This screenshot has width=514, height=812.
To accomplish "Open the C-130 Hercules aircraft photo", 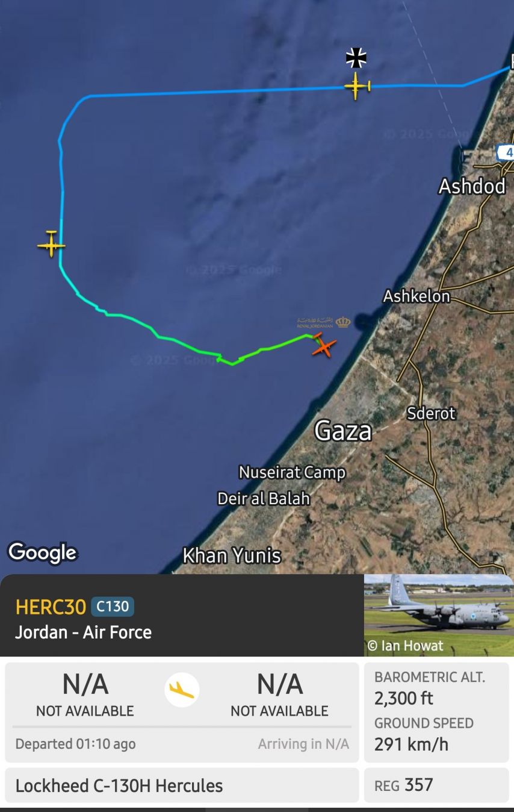I will [x=439, y=615].
